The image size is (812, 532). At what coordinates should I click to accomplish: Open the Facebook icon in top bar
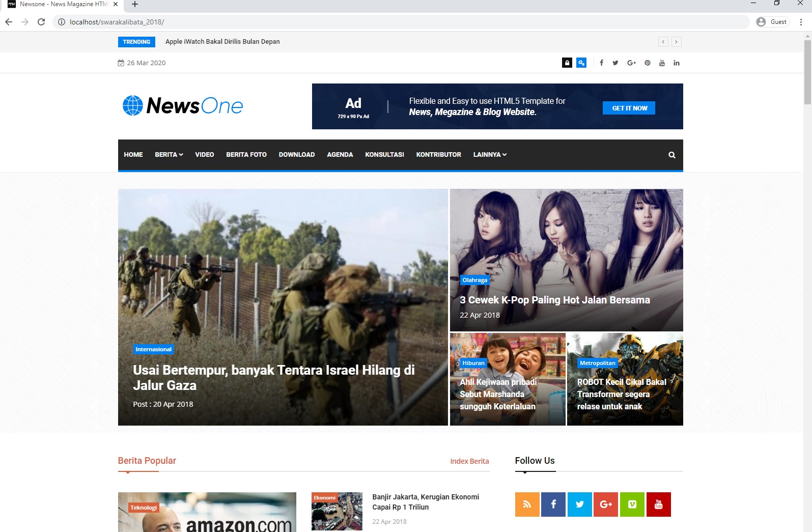601,63
